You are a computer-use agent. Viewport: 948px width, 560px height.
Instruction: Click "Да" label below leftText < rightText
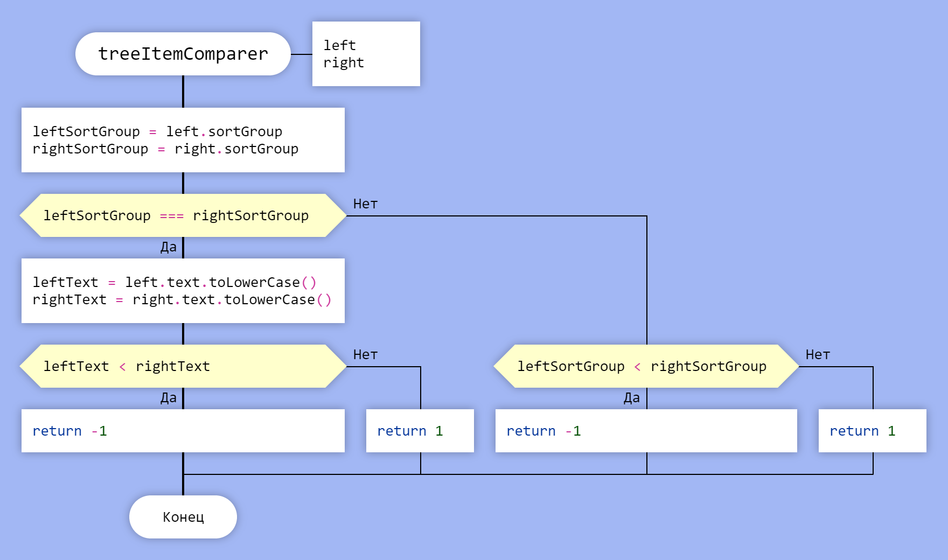[168, 398]
